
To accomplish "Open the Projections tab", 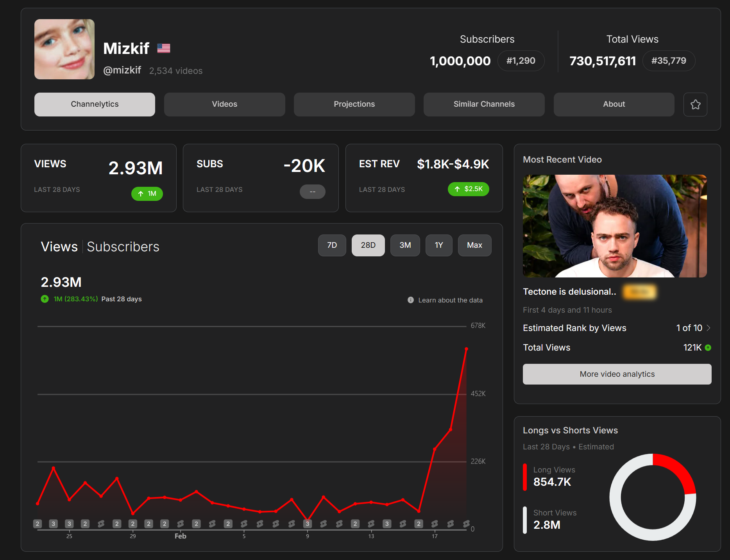I will (x=354, y=104).
